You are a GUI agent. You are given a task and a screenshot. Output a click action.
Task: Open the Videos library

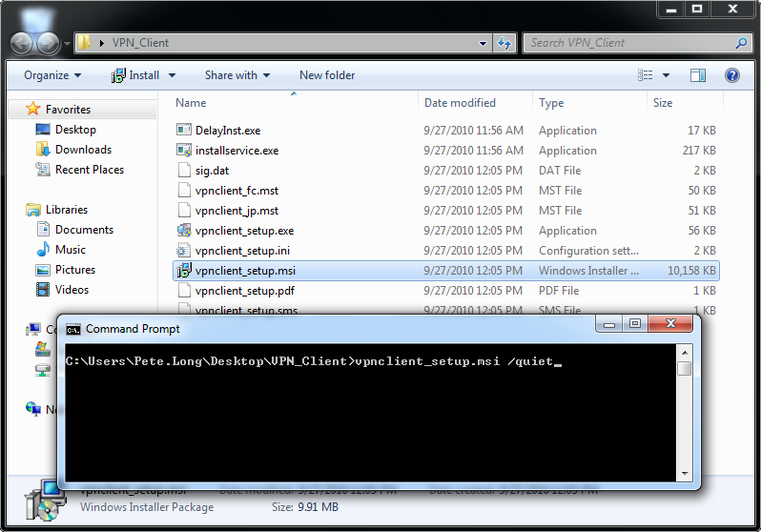(72, 289)
